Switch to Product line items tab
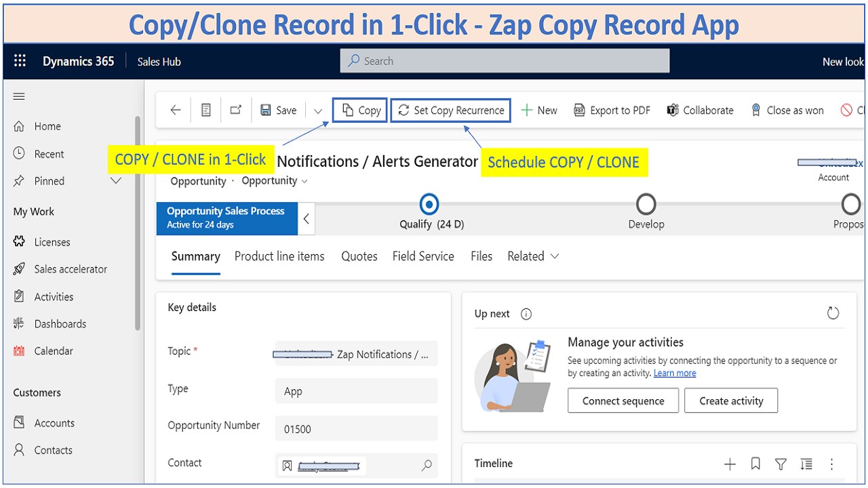The width and height of the screenshot is (868, 488). [279, 256]
